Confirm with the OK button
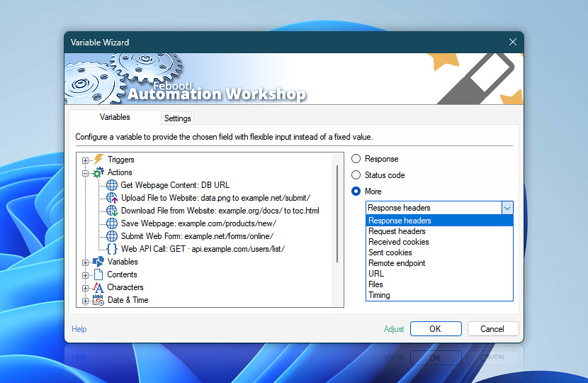 click(436, 329)
